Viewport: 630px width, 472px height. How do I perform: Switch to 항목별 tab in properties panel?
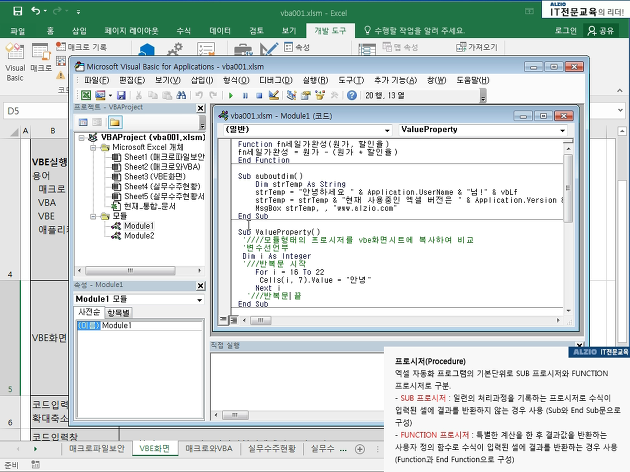click(119, 313)
